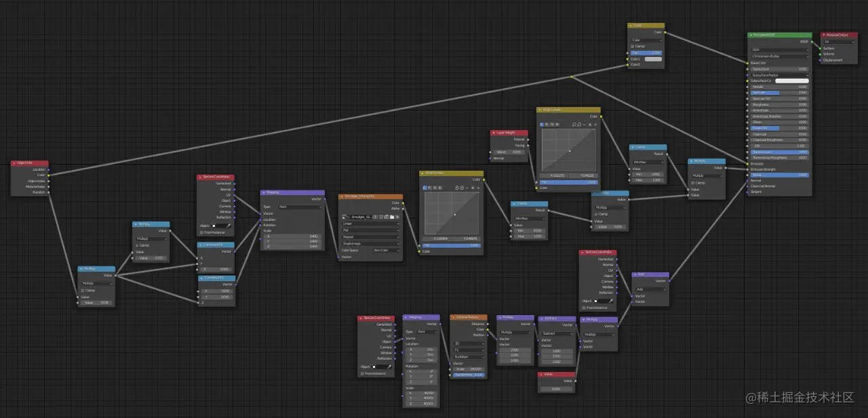Adjust Fac slider in Color mix node
This screenshot has width=868, height=418.
click(646, 53)
